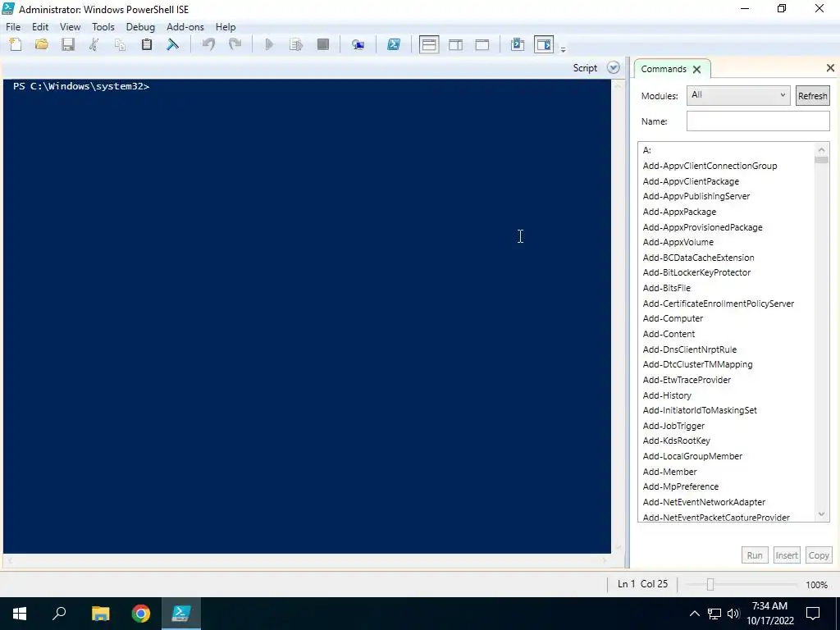Open the Help menu
This screenshot has height=630, width=840.
tap(226, 27)
